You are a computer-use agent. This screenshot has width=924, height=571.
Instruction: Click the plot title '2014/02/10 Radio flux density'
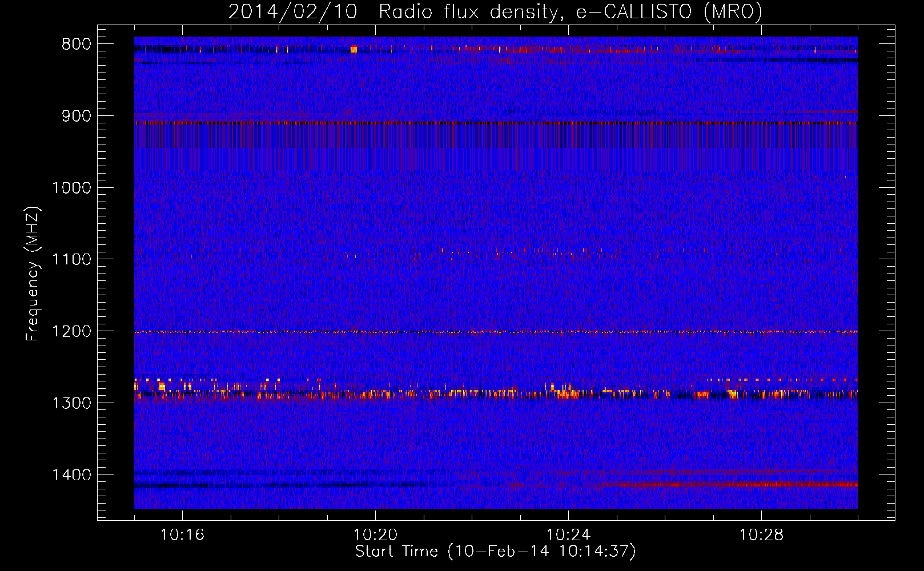click(x=495, y=11)
